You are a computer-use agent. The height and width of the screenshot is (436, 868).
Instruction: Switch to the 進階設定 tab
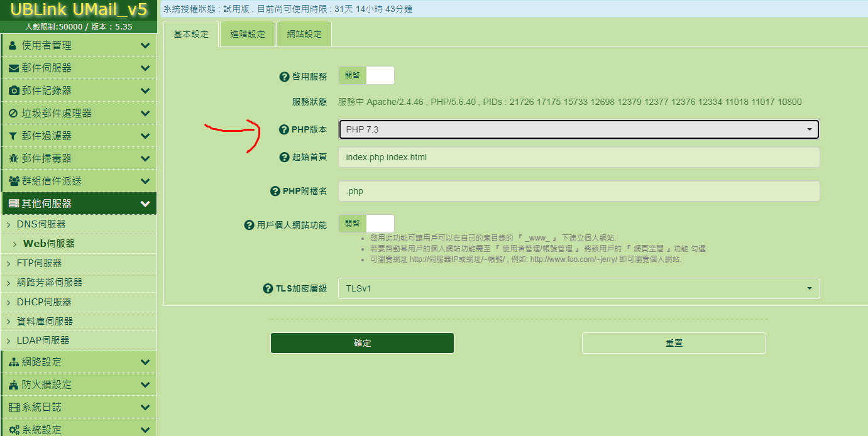248,35
